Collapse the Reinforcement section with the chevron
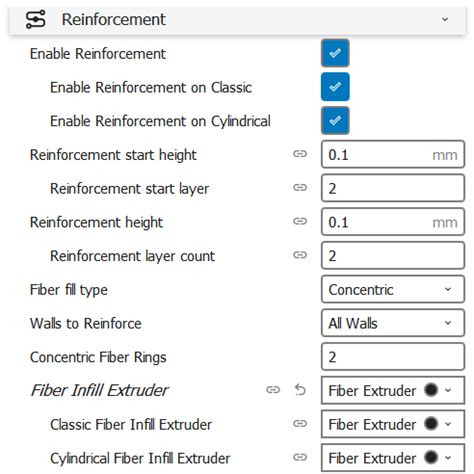This screenshot has width=474, height=474. 445,19
